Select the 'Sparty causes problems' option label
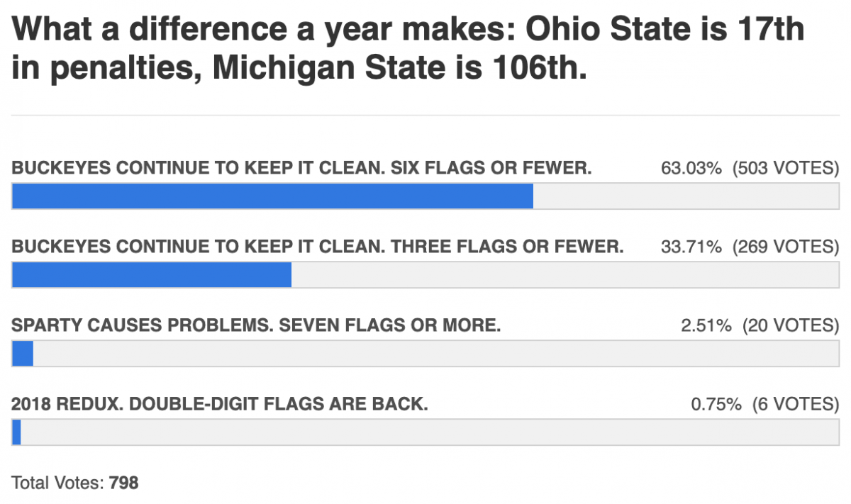 257,325
